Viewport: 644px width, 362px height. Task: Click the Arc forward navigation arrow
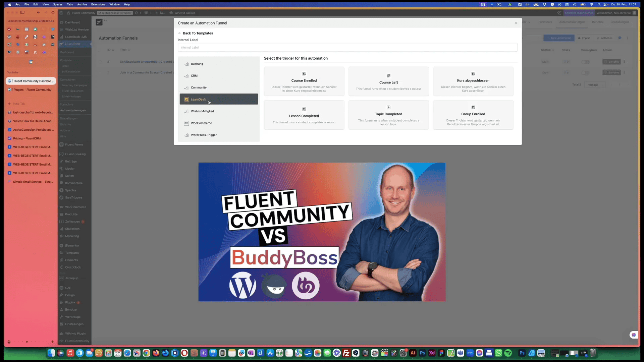point(46,12)
